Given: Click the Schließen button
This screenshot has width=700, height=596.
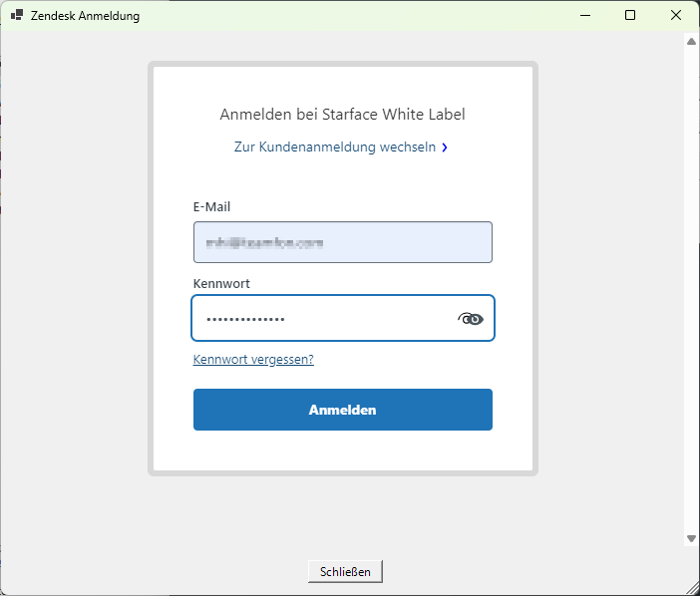Looking at the screenshot, I should (x=345, y=571).
